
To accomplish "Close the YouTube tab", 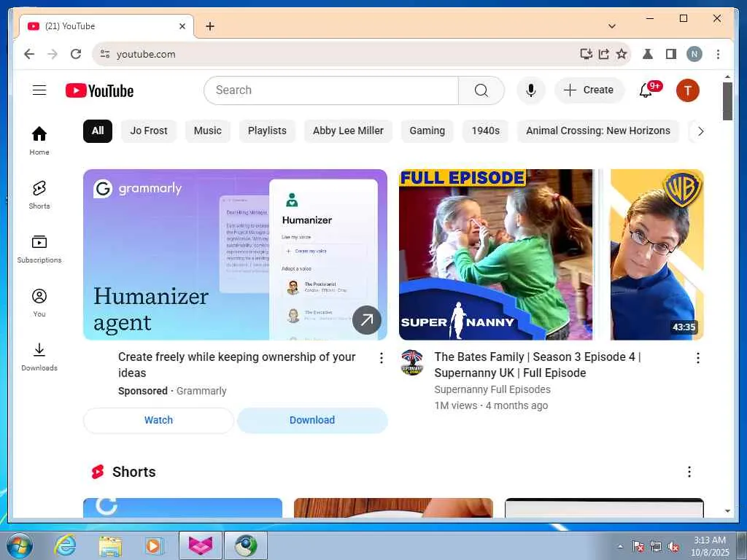I will pyautogui.click(x=182, y=26).
